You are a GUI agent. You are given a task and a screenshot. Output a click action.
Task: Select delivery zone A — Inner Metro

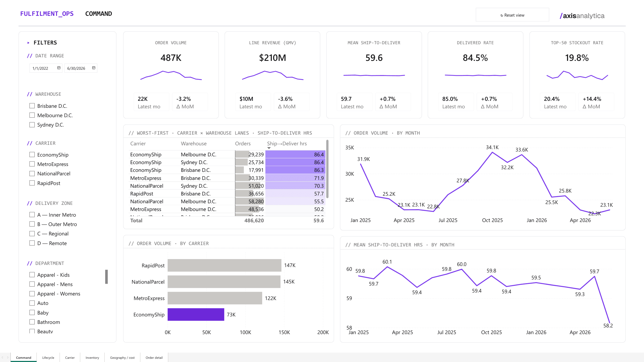32,215
